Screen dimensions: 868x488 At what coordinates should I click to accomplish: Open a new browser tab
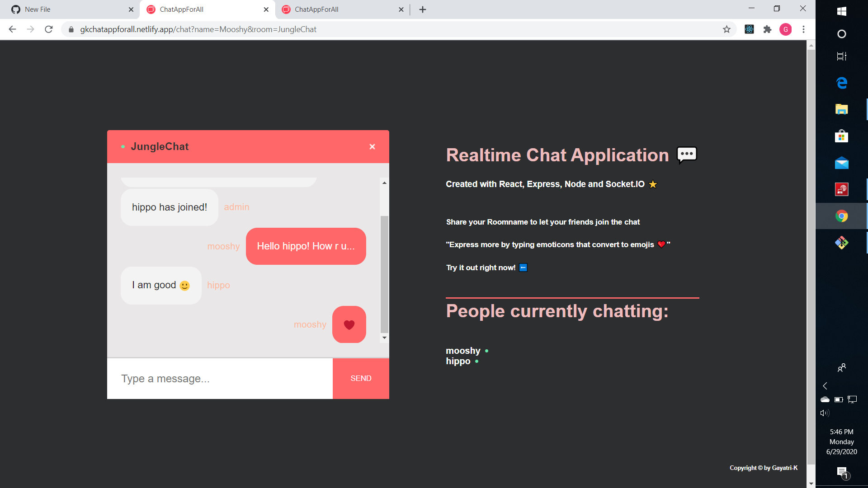pos(423,9)
